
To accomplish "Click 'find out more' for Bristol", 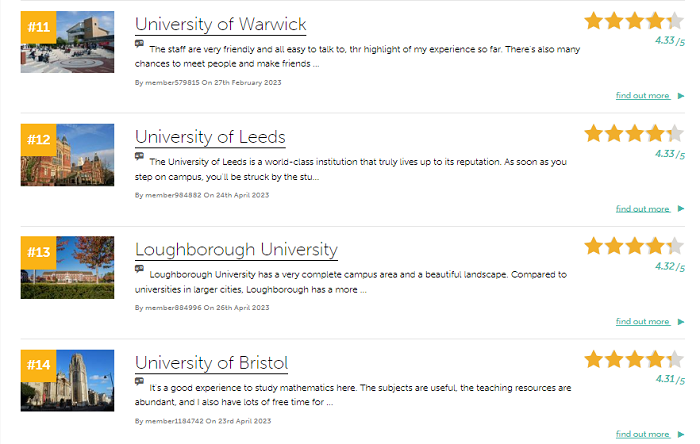I will (x=643, y=435).
